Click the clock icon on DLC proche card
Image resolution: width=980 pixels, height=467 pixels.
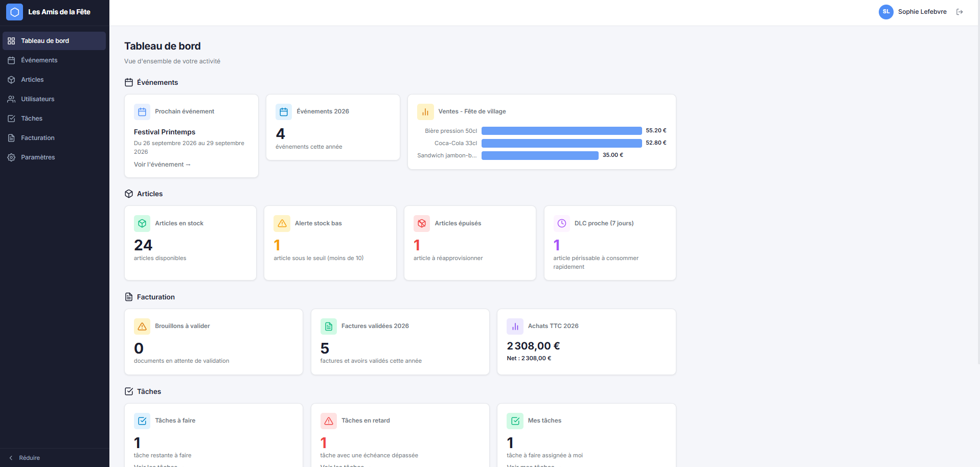pyautogui.click(x=561, y=223)
